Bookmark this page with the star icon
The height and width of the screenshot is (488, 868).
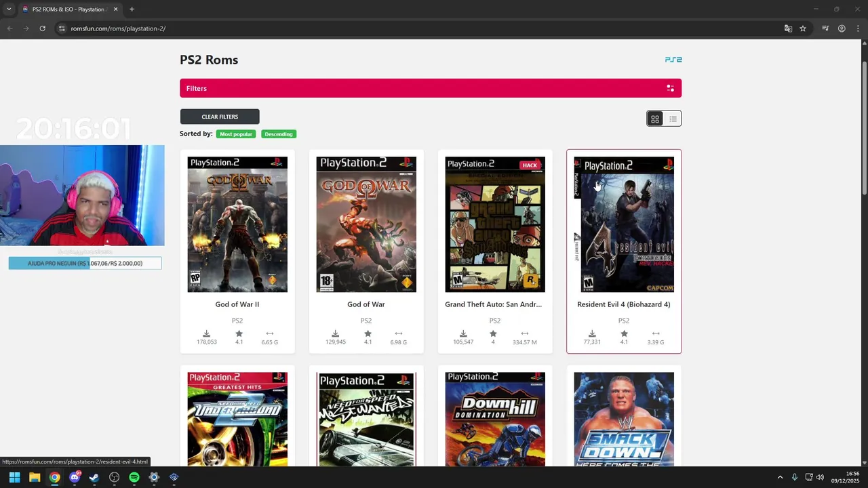[x=803, y=28]
